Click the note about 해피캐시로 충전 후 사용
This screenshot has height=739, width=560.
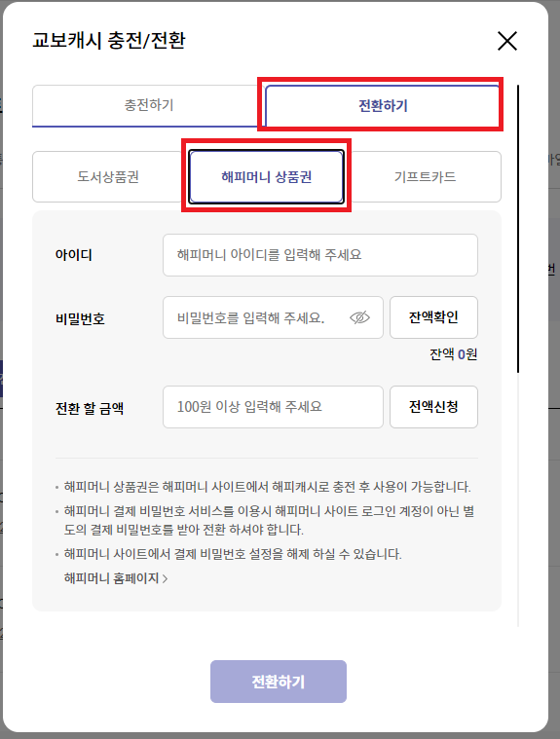pos(267,487)
